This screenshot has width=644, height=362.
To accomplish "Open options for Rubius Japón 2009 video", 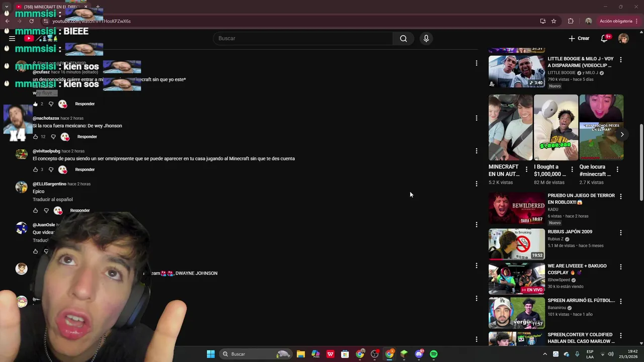I will coord(621,233).
